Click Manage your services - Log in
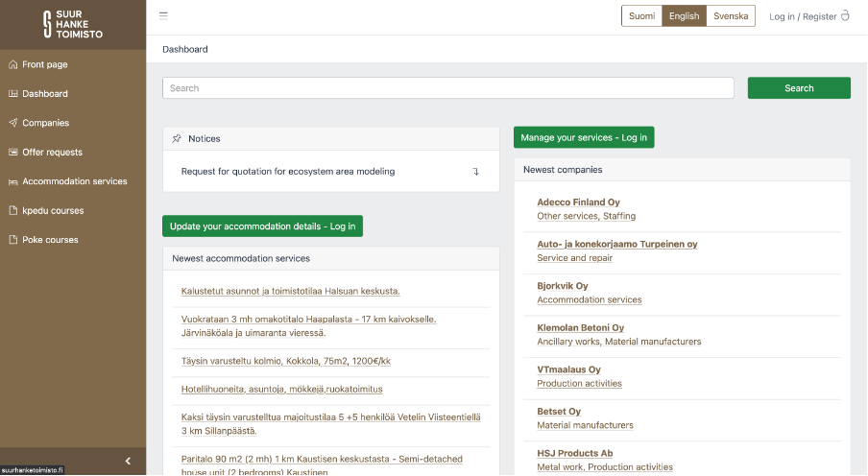Image resolution: width=868 pixels, height=476 pixels. [584, 137]
